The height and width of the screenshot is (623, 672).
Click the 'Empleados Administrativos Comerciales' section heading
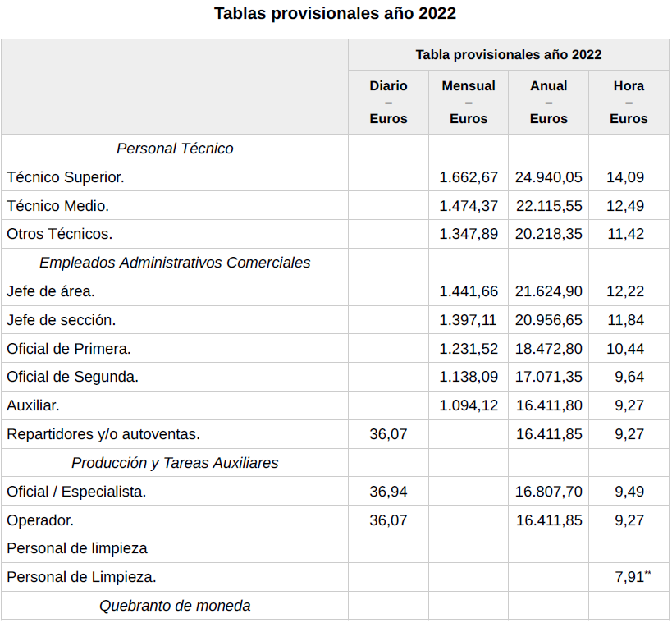pos(175,263)
